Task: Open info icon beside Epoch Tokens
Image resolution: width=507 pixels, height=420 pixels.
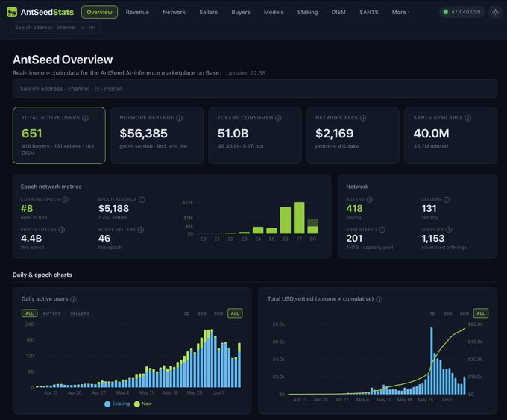Action: pyautogui.click(x=61, y=230)
